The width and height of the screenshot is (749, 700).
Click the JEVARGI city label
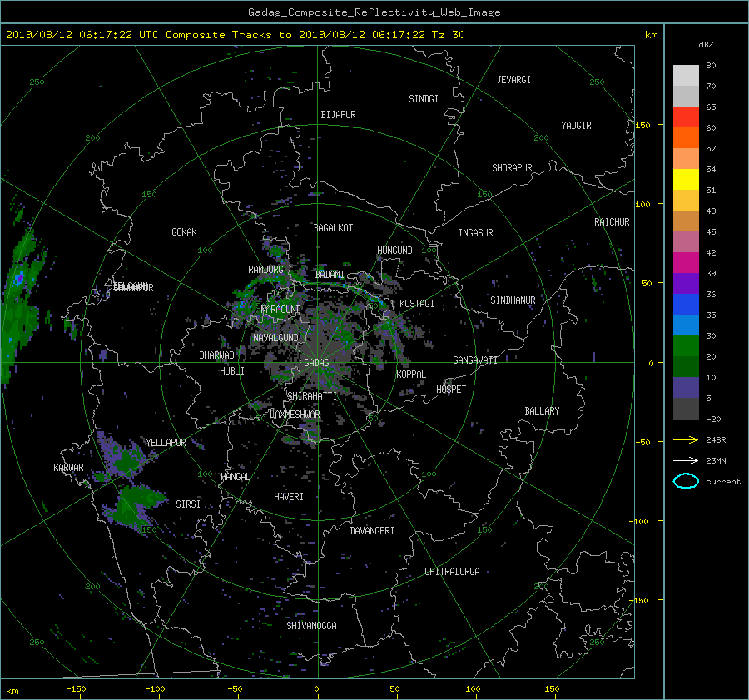pos(513,80)
